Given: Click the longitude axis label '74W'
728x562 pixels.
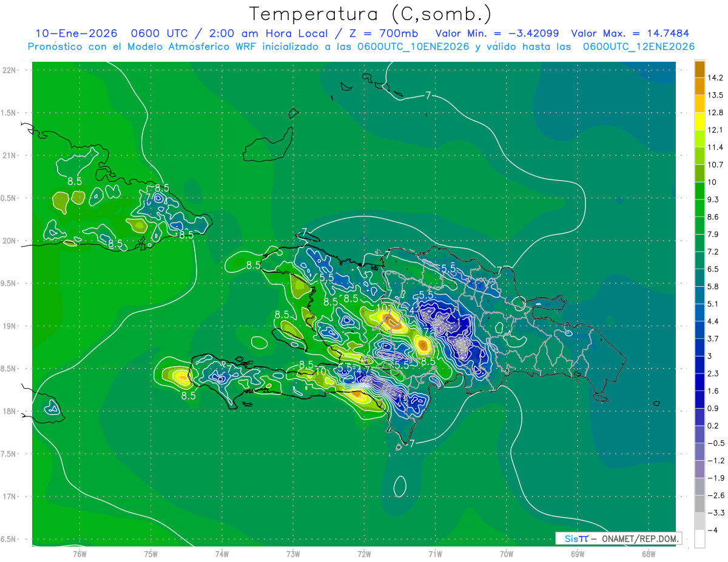Looking at the screenshot, I should (222, 554).
